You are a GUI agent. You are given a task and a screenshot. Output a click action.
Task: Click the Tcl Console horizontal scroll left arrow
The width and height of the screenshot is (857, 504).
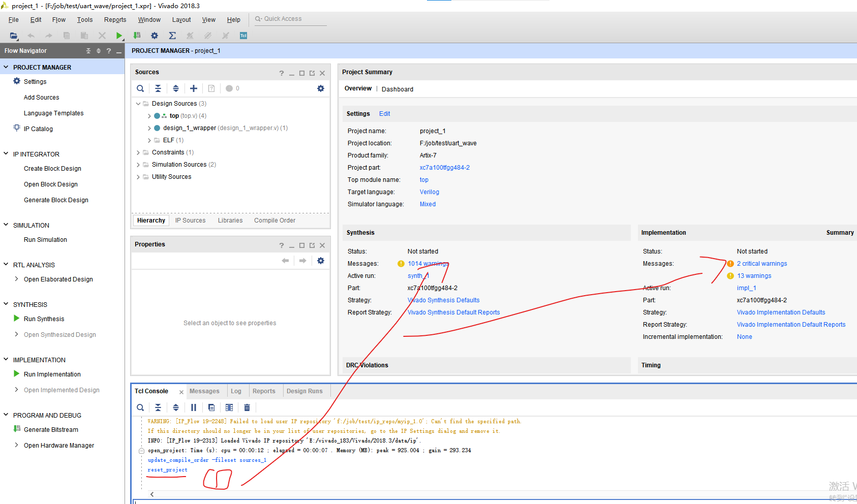(x=152, y=494)
